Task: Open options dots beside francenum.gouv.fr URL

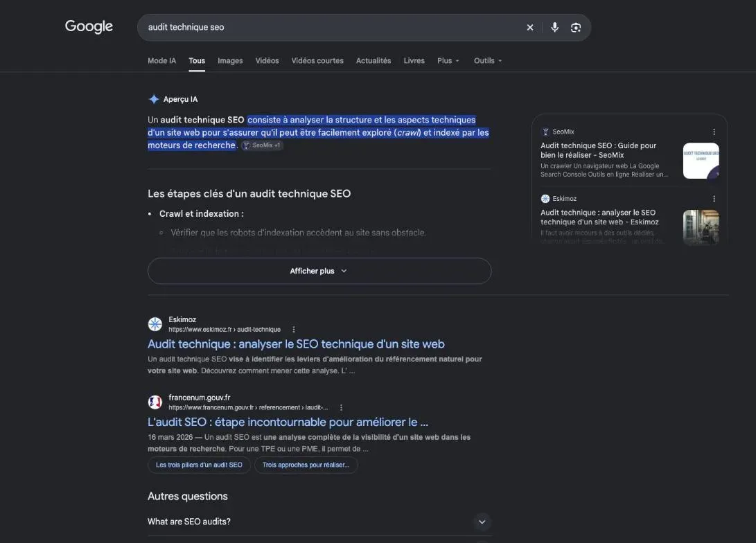Action: [x=341, y=408]
